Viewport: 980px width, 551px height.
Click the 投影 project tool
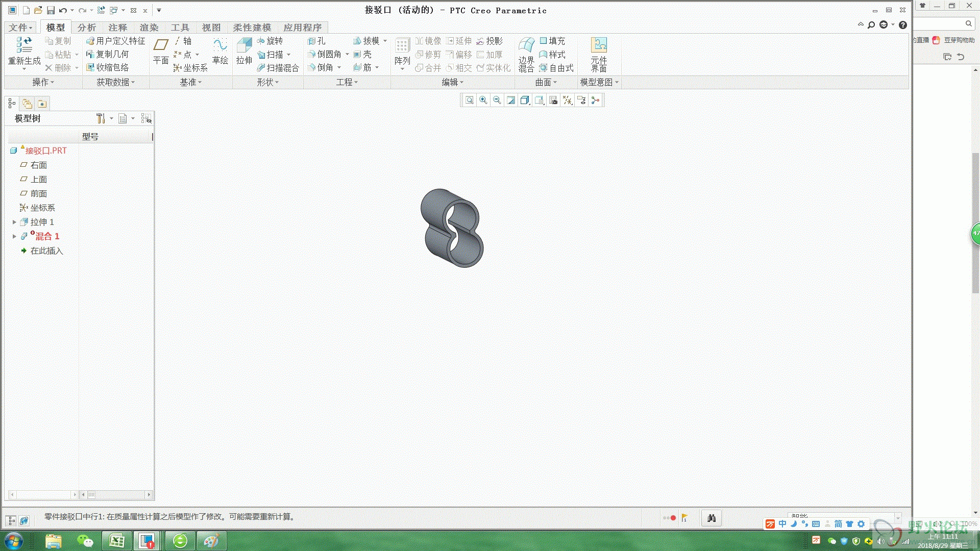coord(489,41)
